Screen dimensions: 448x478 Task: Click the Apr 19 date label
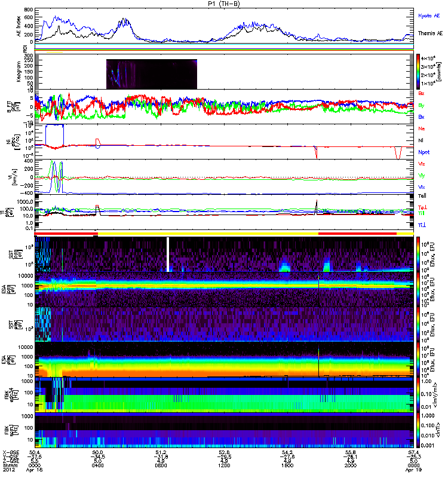tap(413, 470)
